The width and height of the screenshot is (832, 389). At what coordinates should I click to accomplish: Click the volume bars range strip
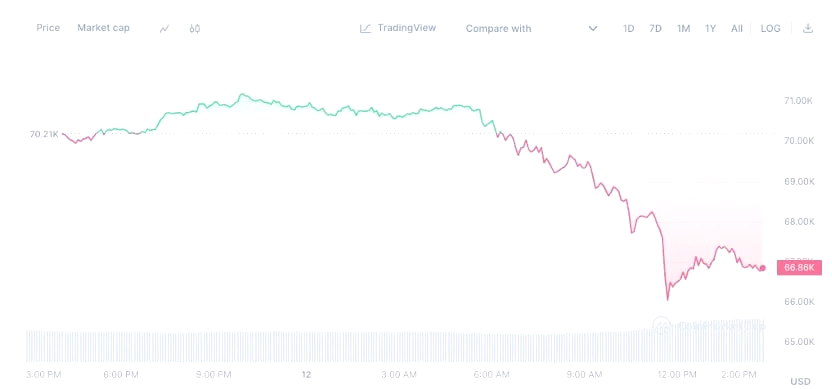coord(395,345)
